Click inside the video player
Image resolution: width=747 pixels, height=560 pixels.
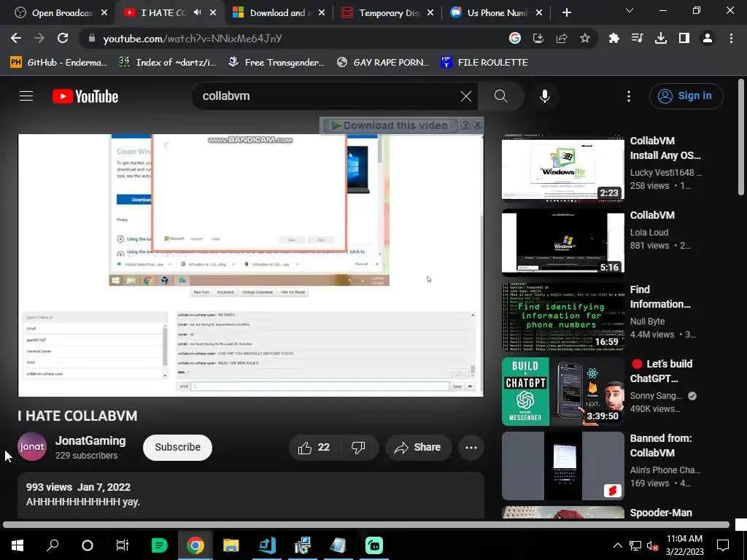point(251,265)
